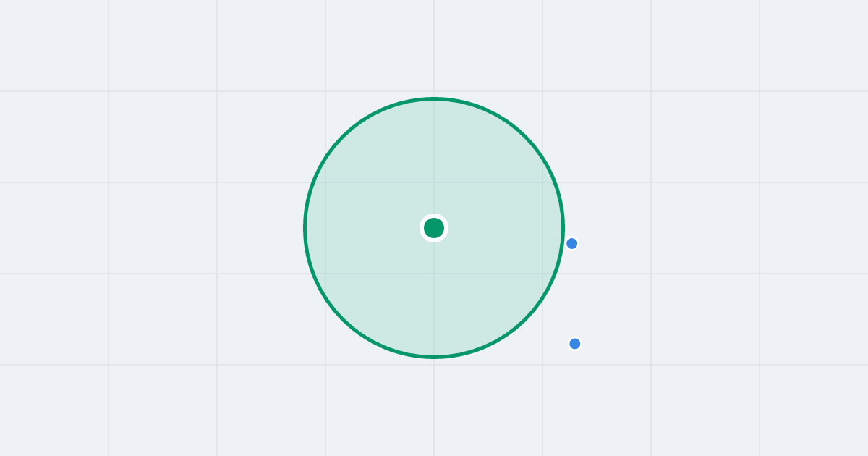Viewport: 868px width, 456px height.
Task: Click the empty map area above the green circle
Action: pos(434,47)
